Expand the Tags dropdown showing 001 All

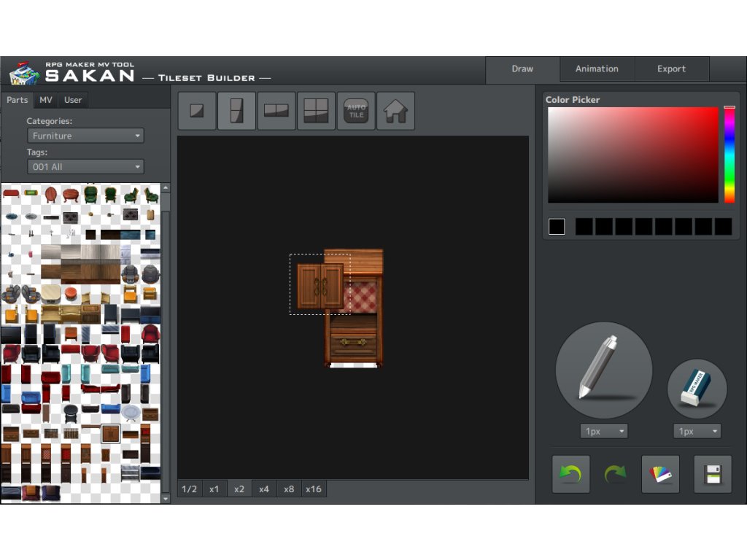[x=85, y=167]
